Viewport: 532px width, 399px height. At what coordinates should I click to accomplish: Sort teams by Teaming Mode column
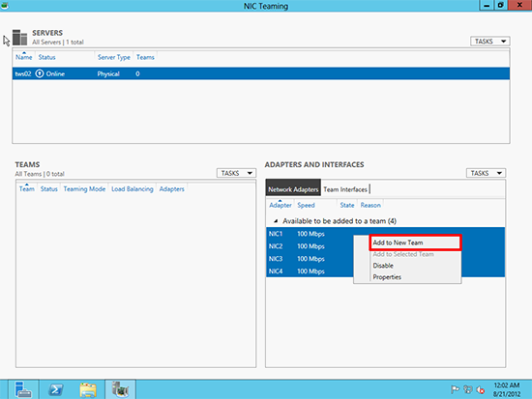[84, 188]
